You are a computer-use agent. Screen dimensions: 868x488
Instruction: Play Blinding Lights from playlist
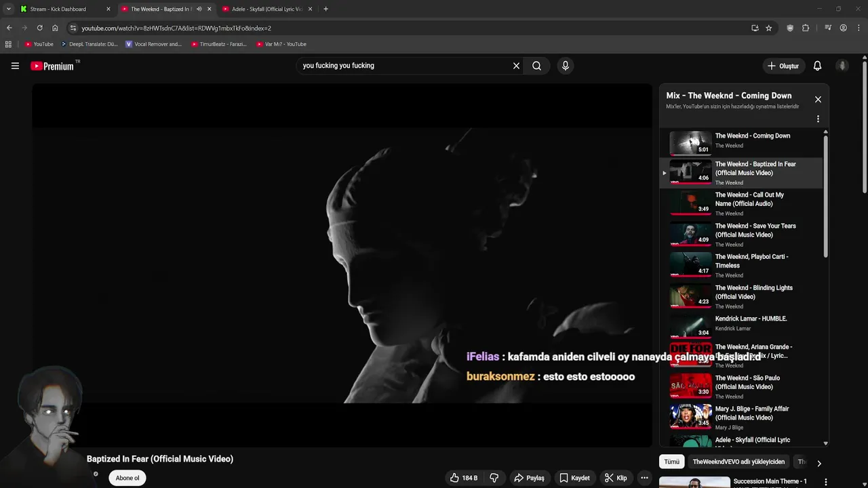coord(741,296)
